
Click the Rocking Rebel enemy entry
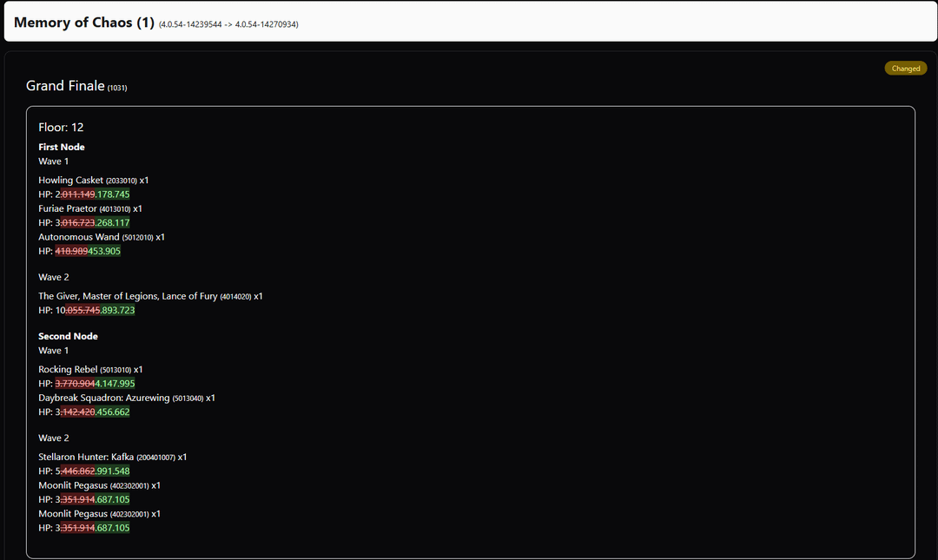click(x=90, y=370)
